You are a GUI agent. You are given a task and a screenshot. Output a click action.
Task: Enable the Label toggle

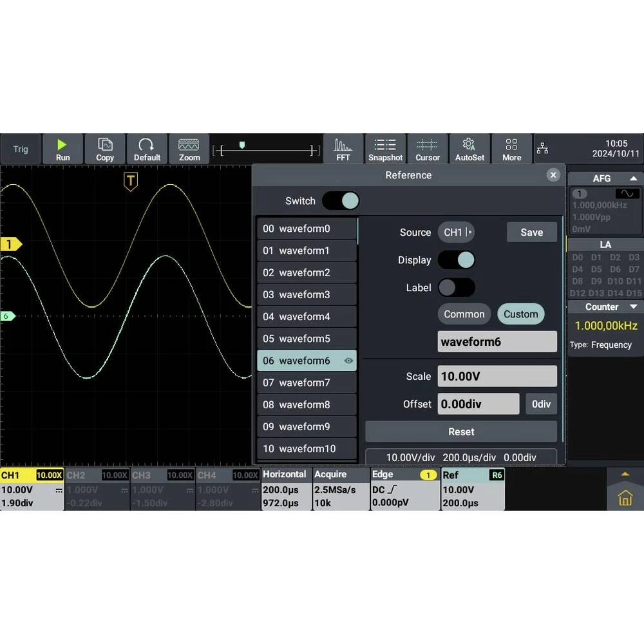click(457, 288)
